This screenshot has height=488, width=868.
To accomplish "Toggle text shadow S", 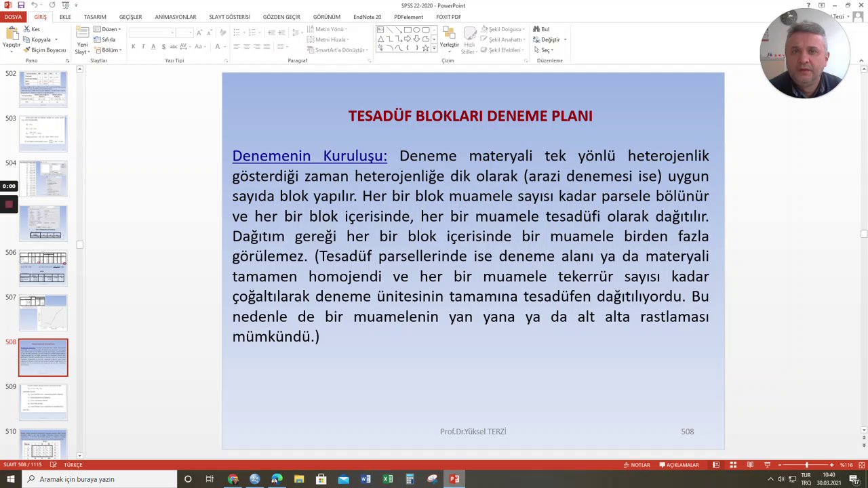I will tap(163, 47).
